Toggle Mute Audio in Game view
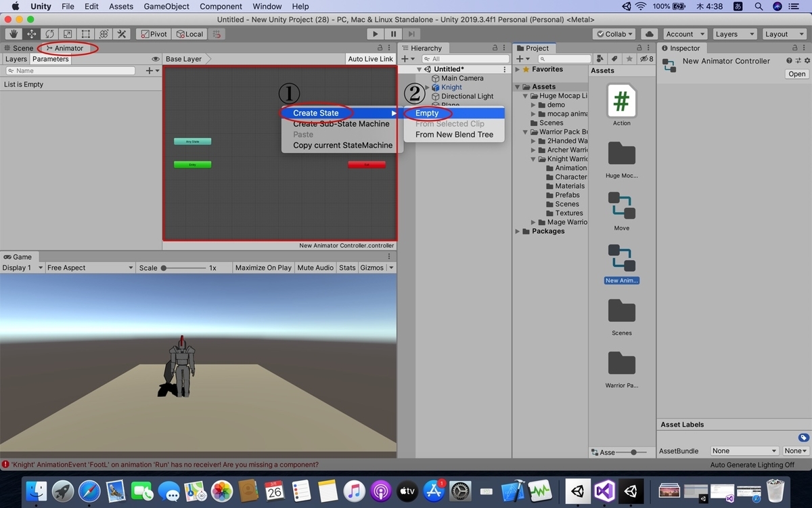The height and width of the screenshot is (508, 812). 315,268
